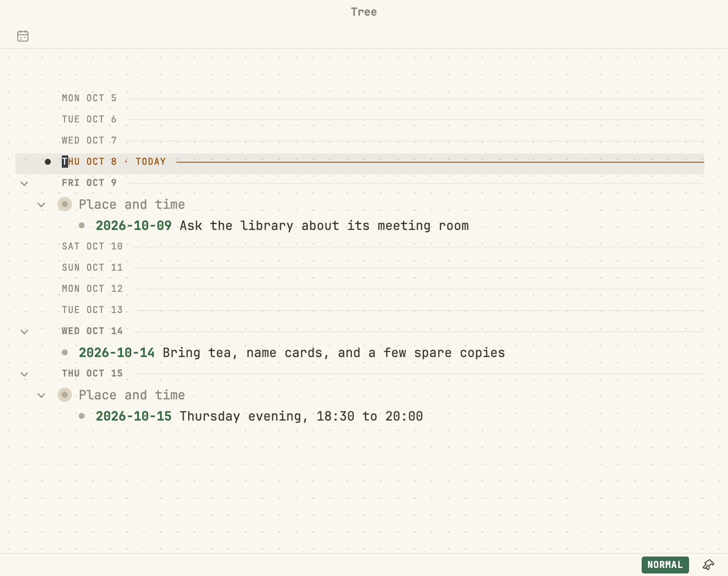This screenshot has width=728, height=576.
Task: Click 'Thursday evening, 18:30 to 20:00'
Action: 301,416
